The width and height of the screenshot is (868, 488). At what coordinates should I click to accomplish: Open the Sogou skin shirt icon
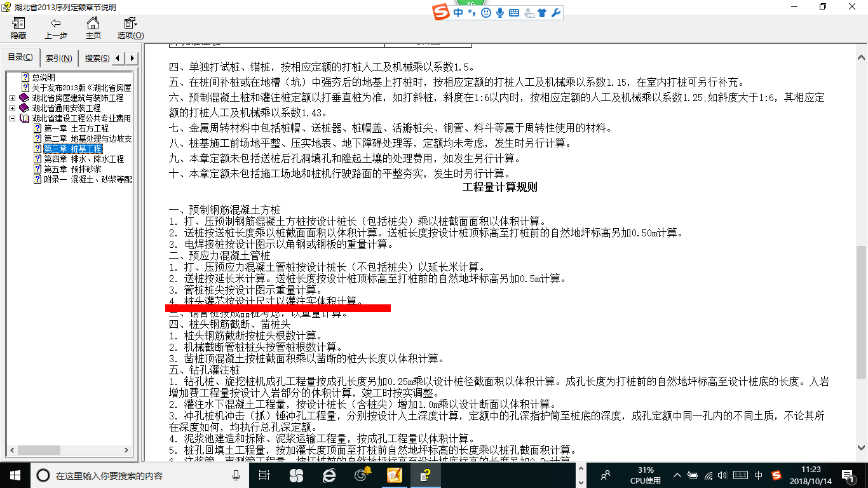pyautogui.click(x=542, y=13)
